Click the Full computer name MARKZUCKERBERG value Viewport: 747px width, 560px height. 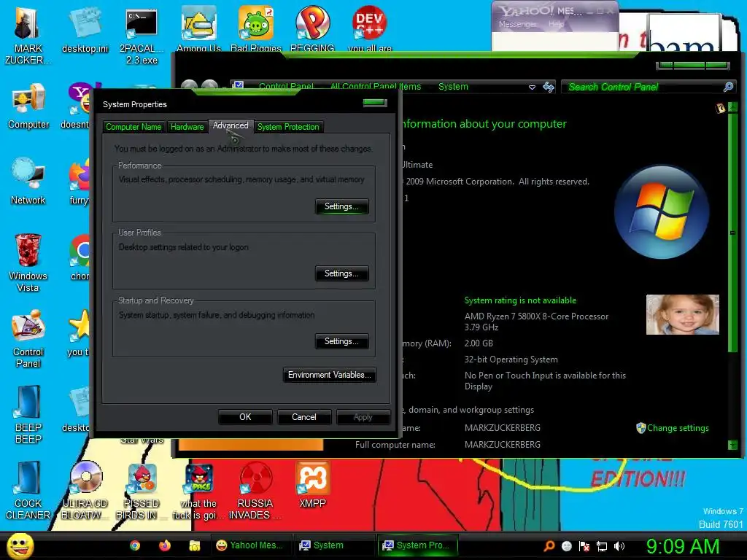pos(503,444)
